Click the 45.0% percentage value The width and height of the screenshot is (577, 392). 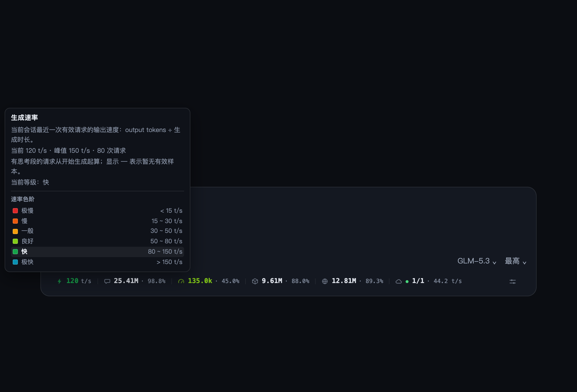231,281
